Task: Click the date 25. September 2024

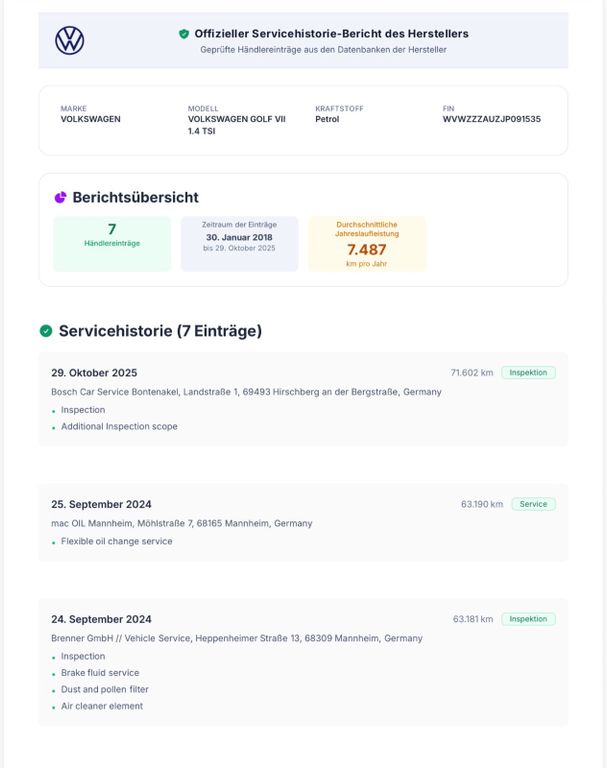Action: tap(101, 504)
